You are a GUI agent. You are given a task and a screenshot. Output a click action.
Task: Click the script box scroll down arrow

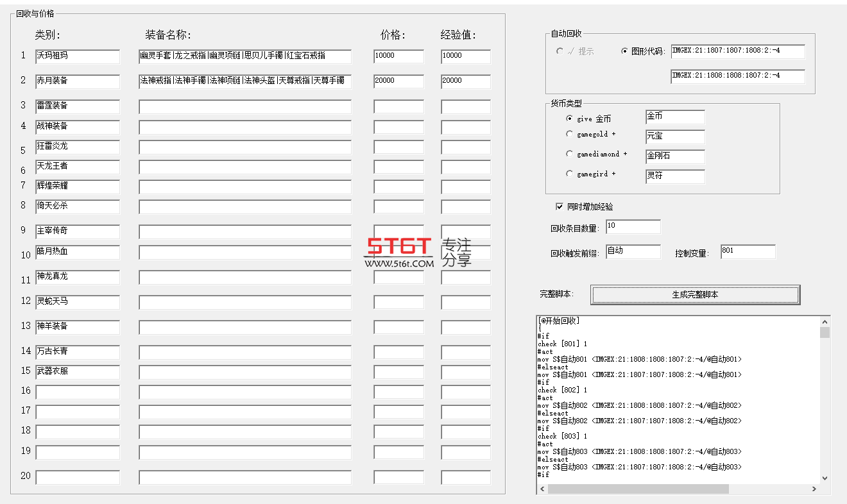(825, 478)
